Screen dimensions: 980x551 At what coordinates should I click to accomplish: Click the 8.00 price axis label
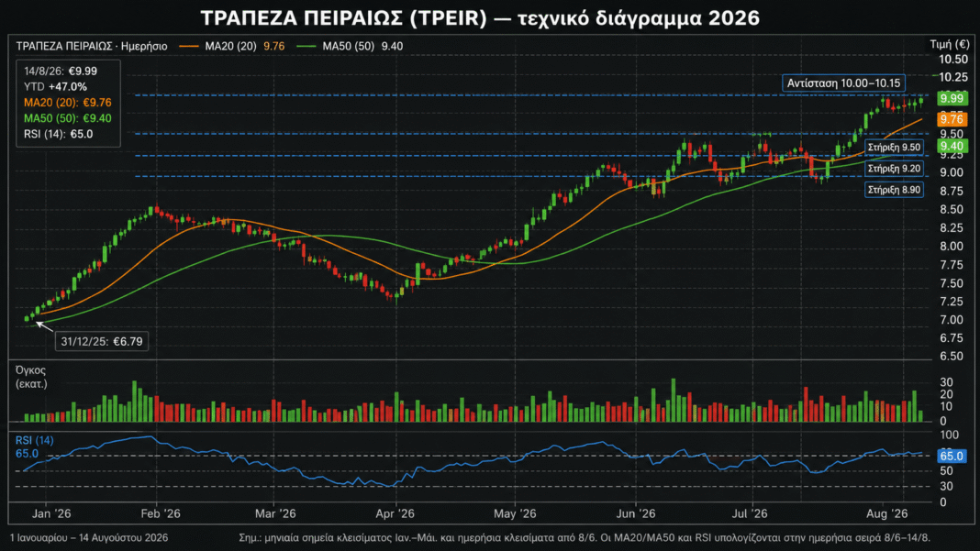[x=952, y=246]
